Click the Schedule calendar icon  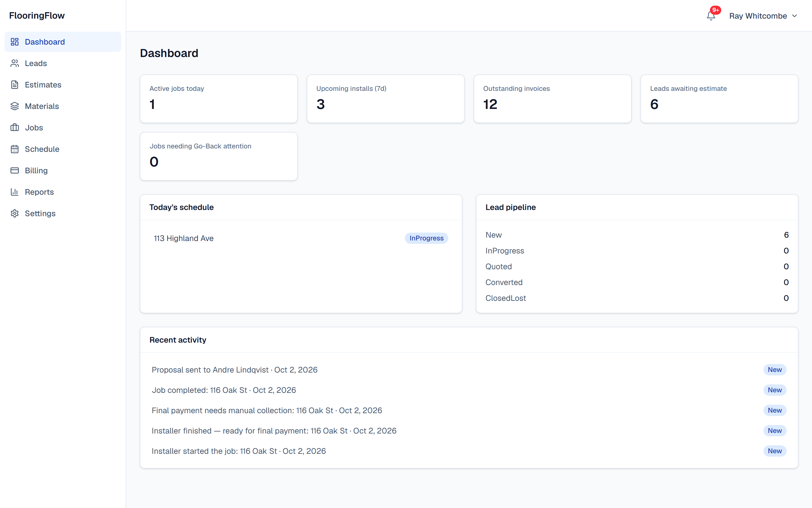pos(14,149)
